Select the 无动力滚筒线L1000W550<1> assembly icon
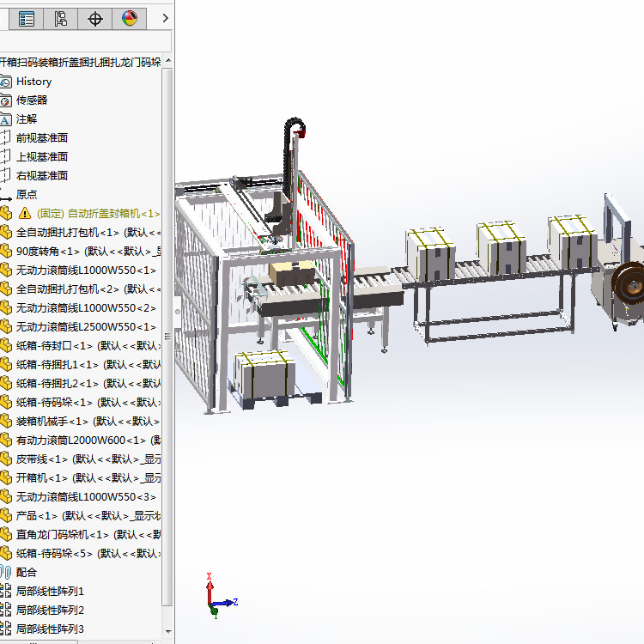Image resolution: width=644 pixels, height=644 pixels. 6,270
